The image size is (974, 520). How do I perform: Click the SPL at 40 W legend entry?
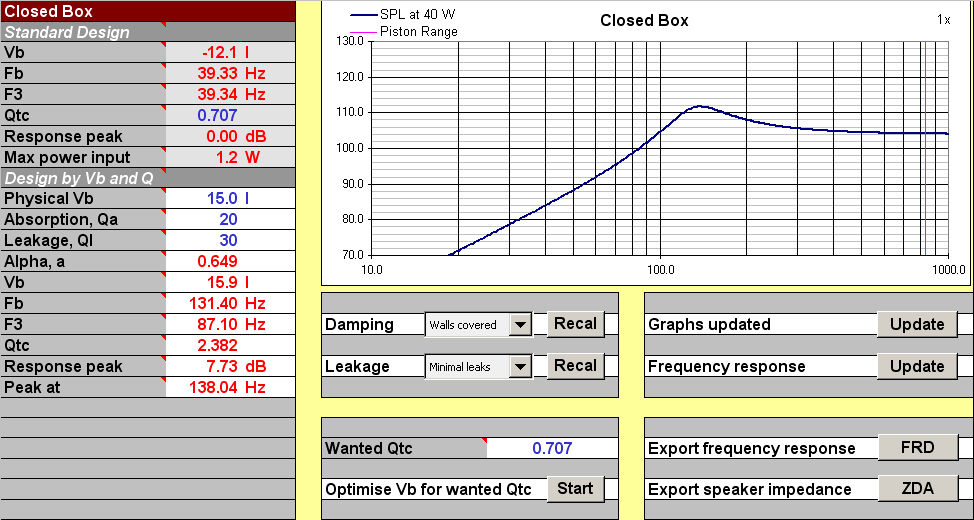click(x=404, y=15)
